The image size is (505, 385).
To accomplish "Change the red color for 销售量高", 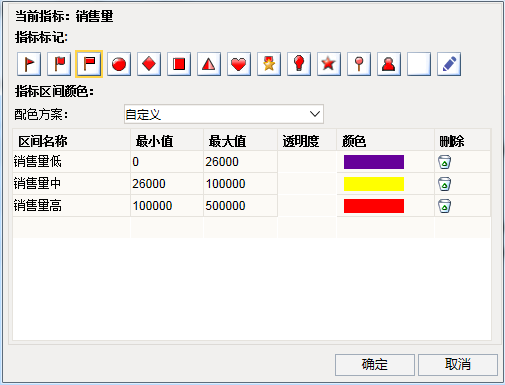I will 374,206.
